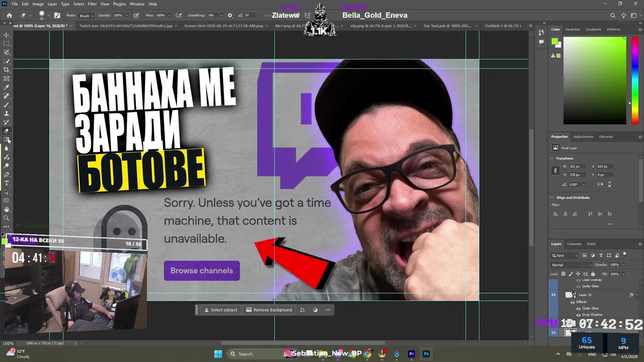Select the Clone Stamp tool
644x362 pixels.
[7, 114]
